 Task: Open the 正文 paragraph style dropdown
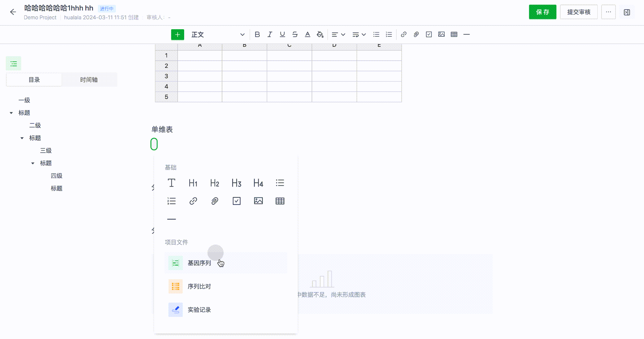click(x=218, y=35)
